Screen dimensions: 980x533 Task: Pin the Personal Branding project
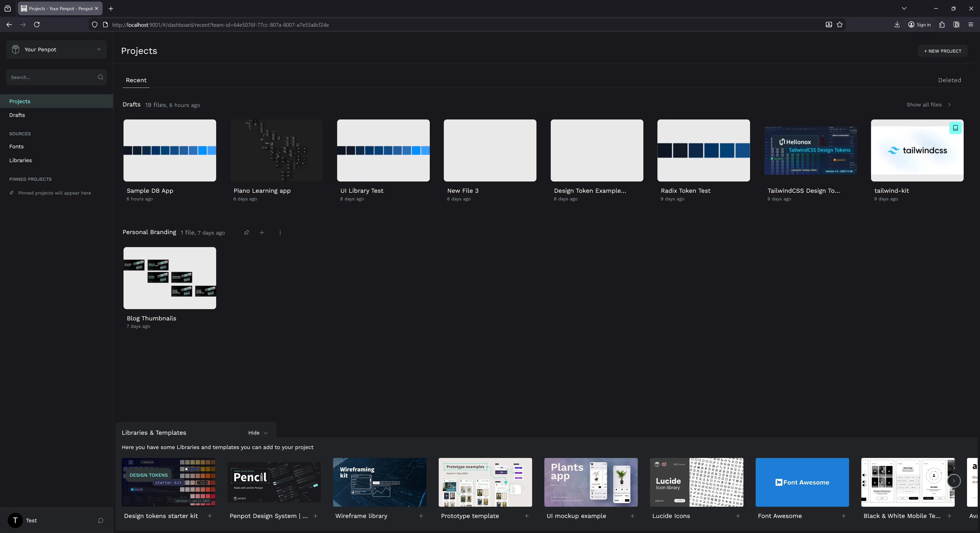(246, 233)
